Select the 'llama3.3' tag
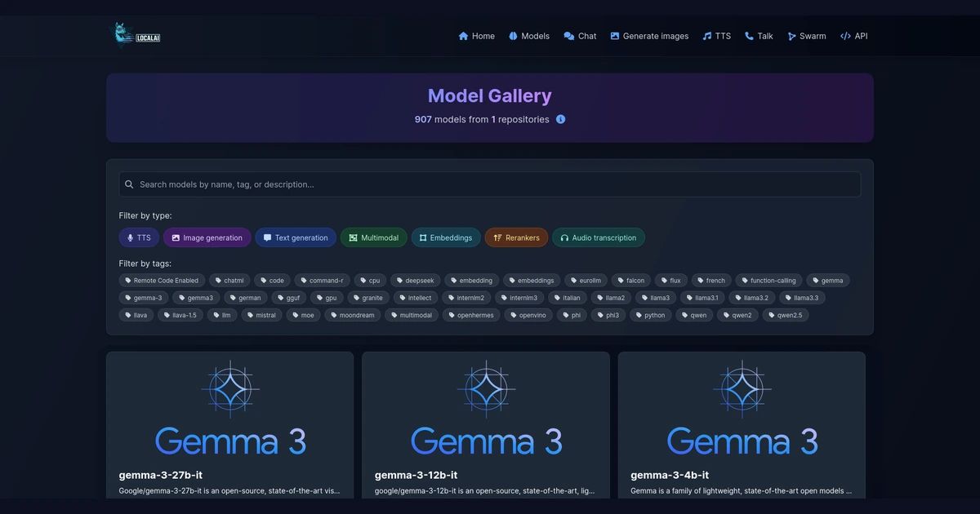The height and width of the screenshot is (514, 980). pyautogui.click(x=801, y=298)
